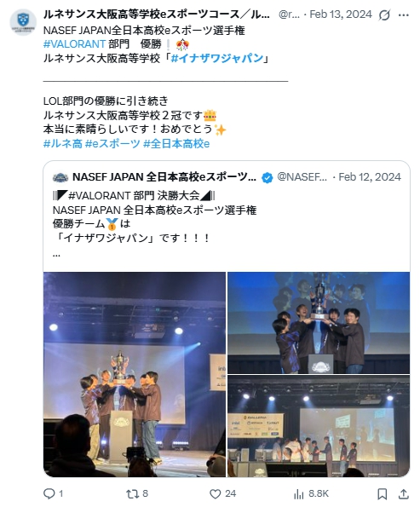Click the Grok slashed-circle icon

pos(384,14)
